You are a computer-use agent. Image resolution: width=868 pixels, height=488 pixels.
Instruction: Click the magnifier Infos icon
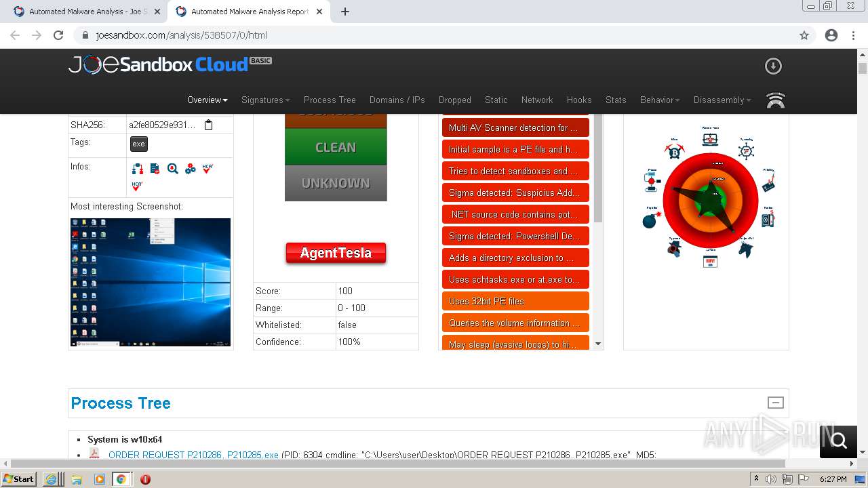[172, 169]
